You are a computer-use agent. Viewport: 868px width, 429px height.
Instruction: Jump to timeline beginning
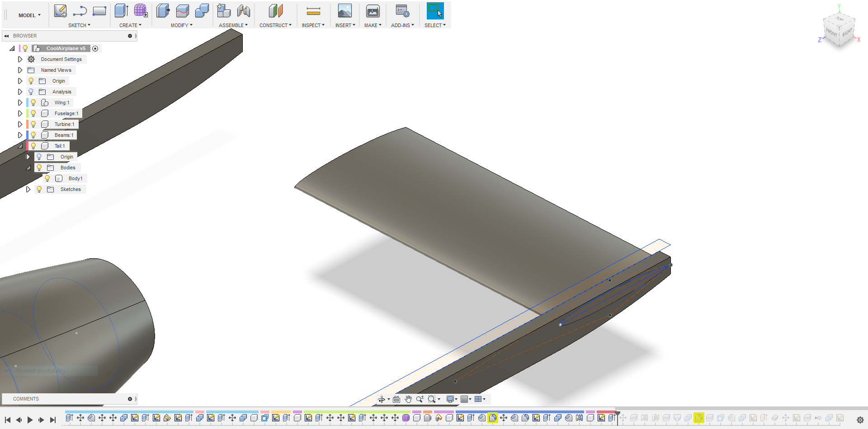[8, 420]
